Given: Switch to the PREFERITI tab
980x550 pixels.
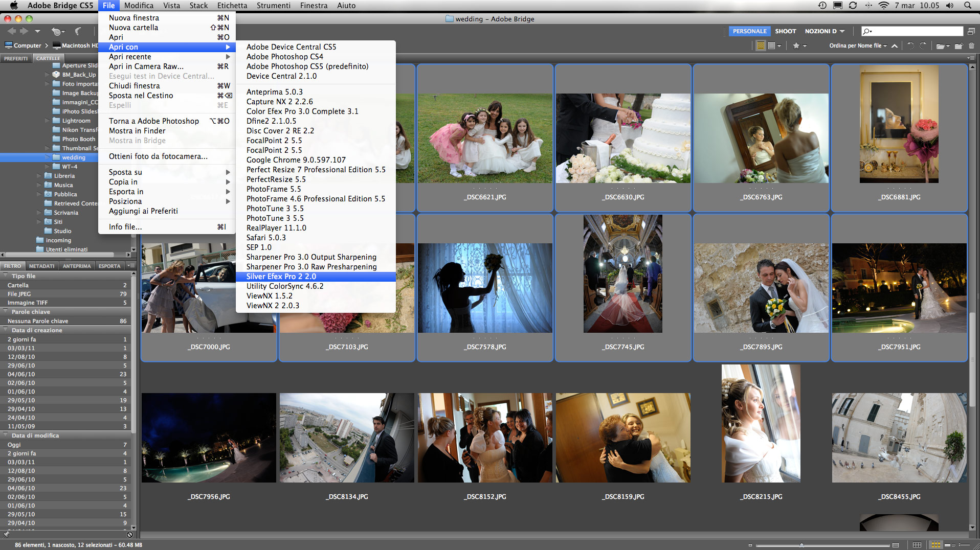Looking at the screenshot, I should click(16, 58).
